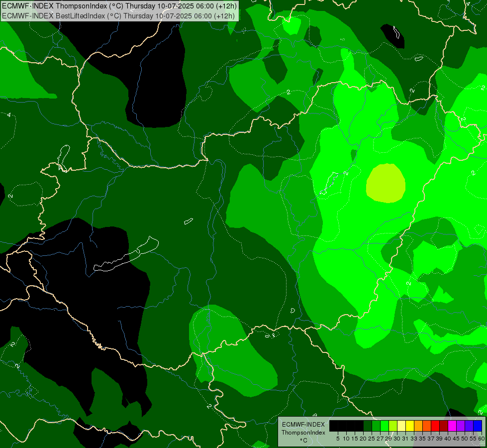Click legend scale value 45
Image resolution: width=487 pixels, height=448 pixels.
tap(456, 439)
